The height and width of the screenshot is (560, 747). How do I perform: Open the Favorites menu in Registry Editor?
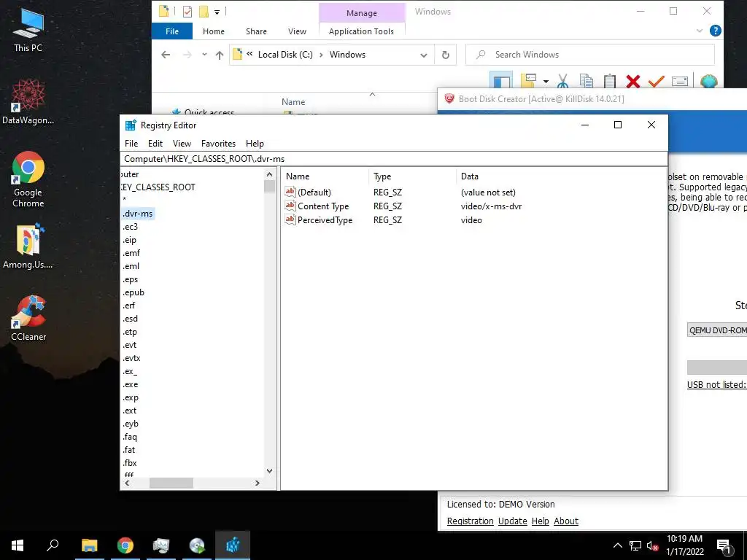tap(218, 144)
